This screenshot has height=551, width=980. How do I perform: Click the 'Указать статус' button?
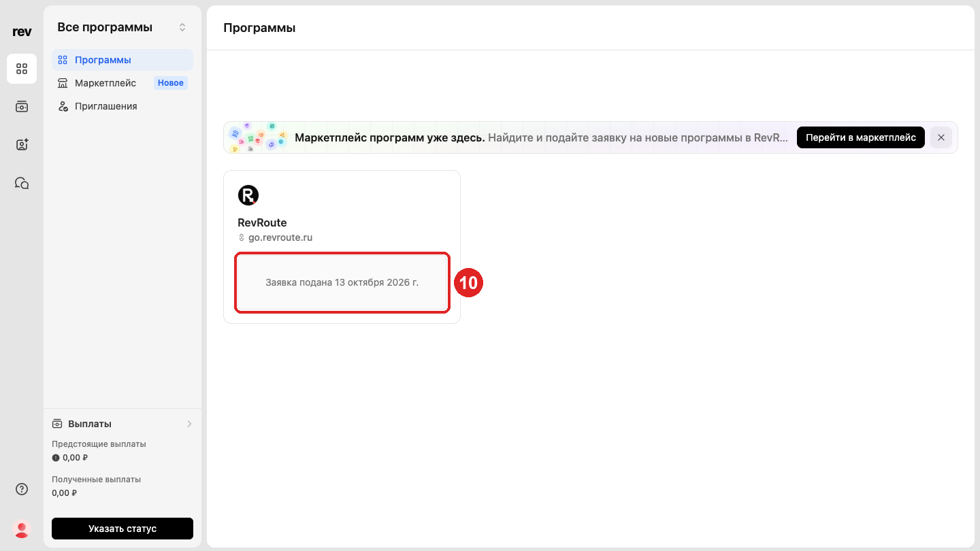[x=122, y=529]
